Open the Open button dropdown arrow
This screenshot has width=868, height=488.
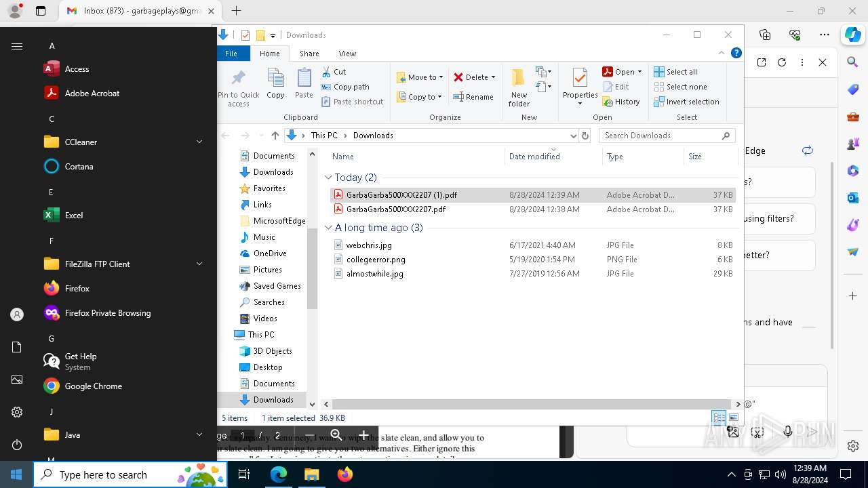coord(639,72)
